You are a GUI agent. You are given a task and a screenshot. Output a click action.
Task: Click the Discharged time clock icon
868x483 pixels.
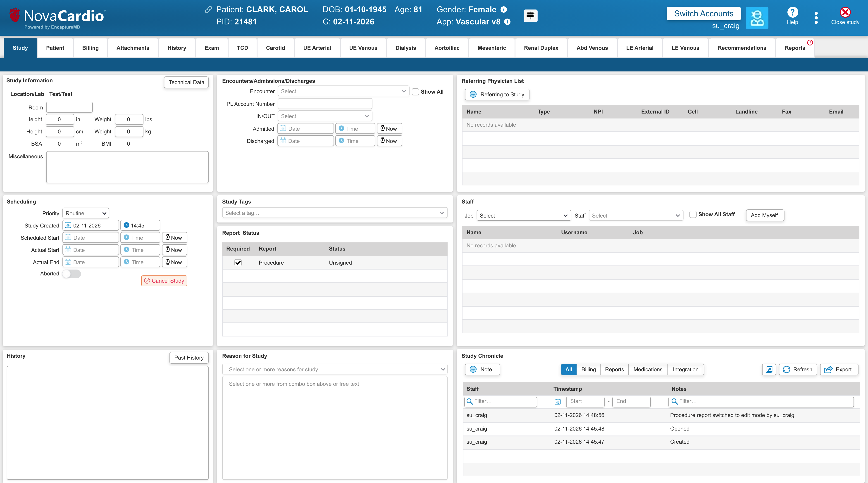coord(341,141)
